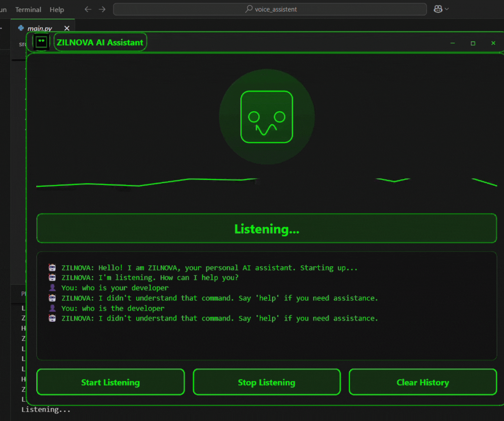504x421 pixels.
Task: Click the Python icon on the main.py tab
Action: pos(21,28)
